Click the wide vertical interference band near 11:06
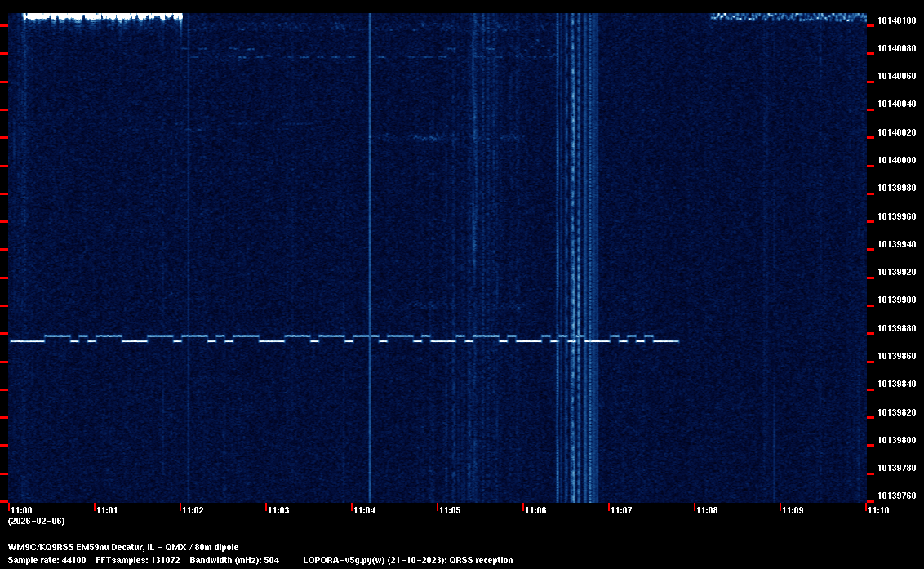924x569 pixels. pyautogui.click(x=577, y=245)
